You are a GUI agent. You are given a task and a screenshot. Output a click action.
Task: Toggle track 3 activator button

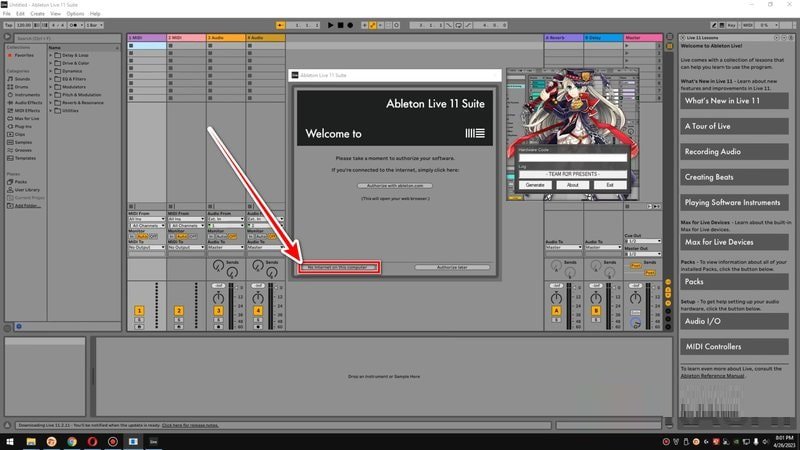[x=218, y=310]
